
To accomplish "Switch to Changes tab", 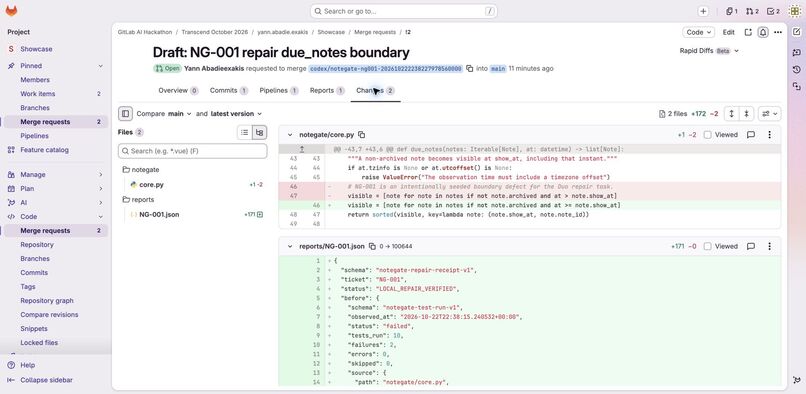I will pos(375,91).
